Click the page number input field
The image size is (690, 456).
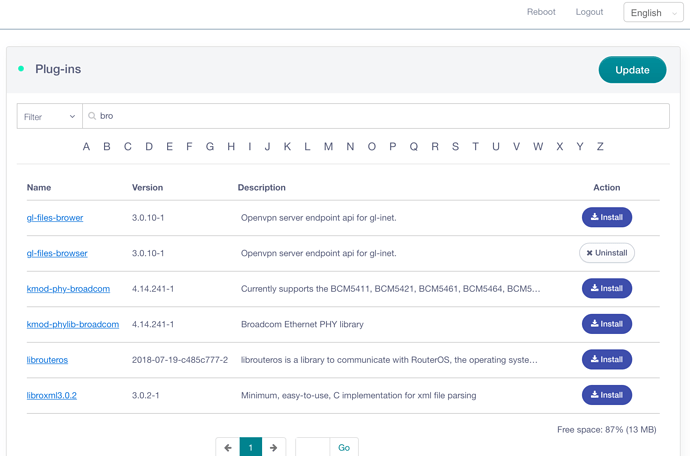point(312,447)
